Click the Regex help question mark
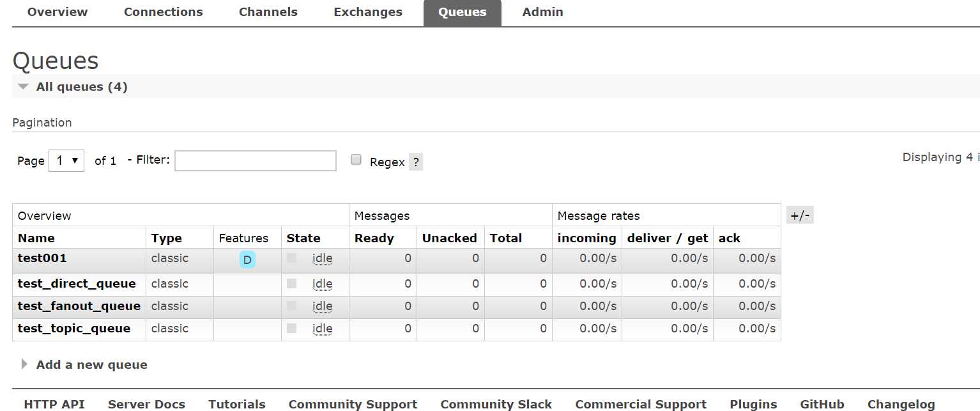This screenshot has height=411, width=980. click(416, 162)
